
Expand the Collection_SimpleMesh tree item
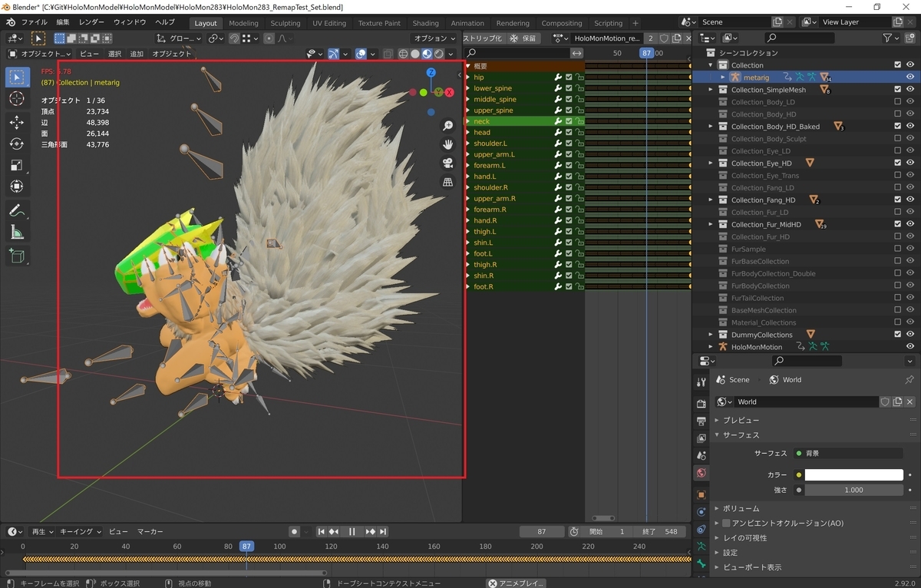click(711, 90)
